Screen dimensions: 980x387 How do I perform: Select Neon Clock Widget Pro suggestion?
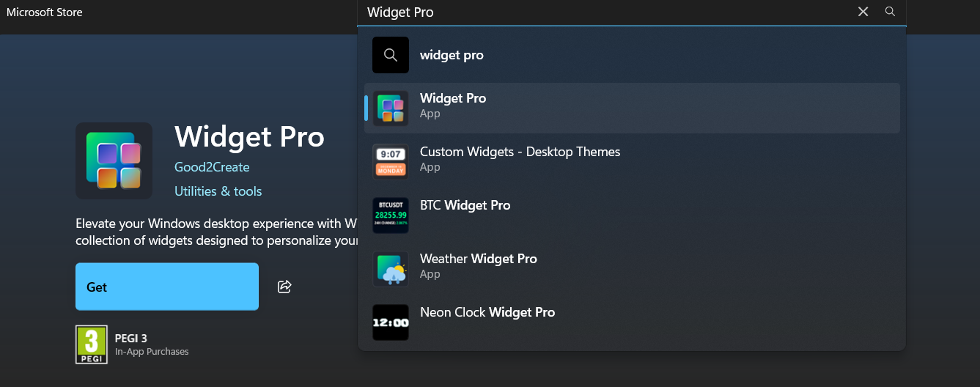coord(487,313)
